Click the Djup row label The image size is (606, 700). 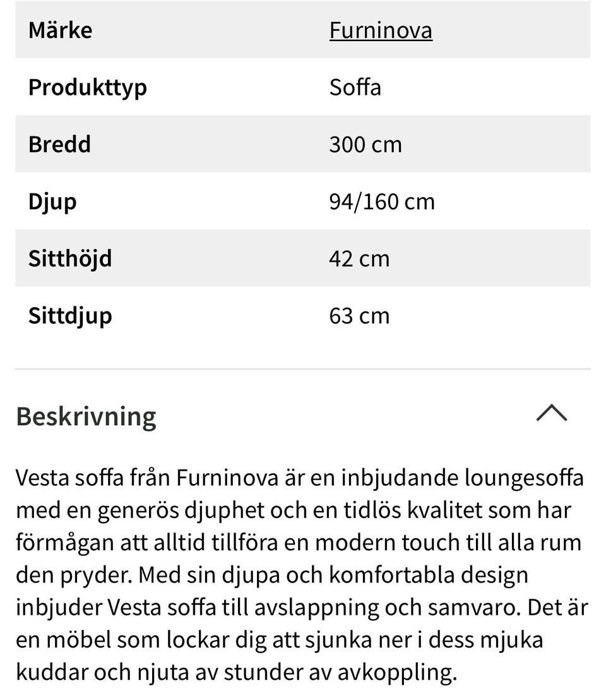click(52, 202)
